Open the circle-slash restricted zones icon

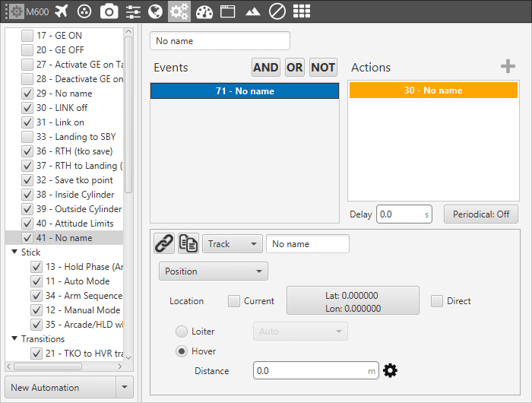click(277, 11)
